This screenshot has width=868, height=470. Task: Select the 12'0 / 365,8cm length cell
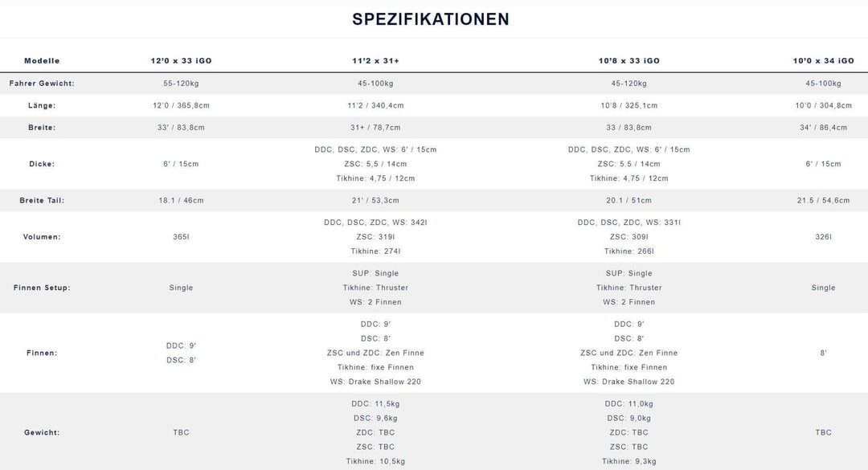pyautogui.click(x=182, y=105)
